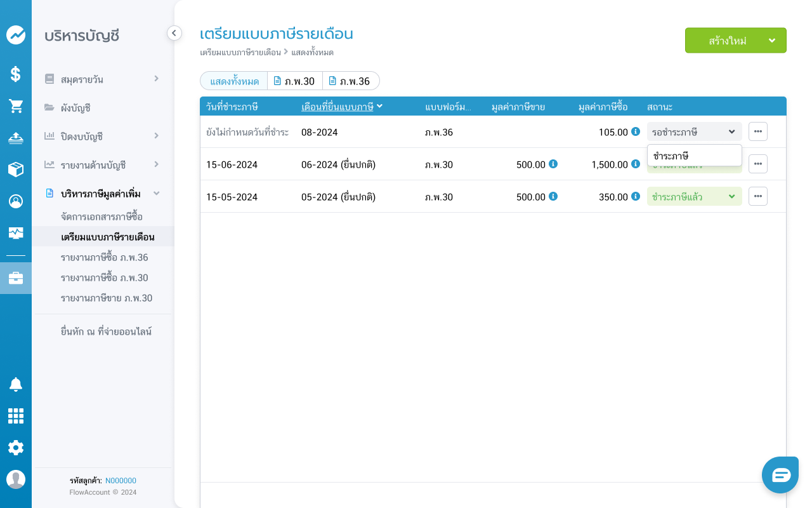
Task: Open the notifications bell icon
Action: coord(16,384)
